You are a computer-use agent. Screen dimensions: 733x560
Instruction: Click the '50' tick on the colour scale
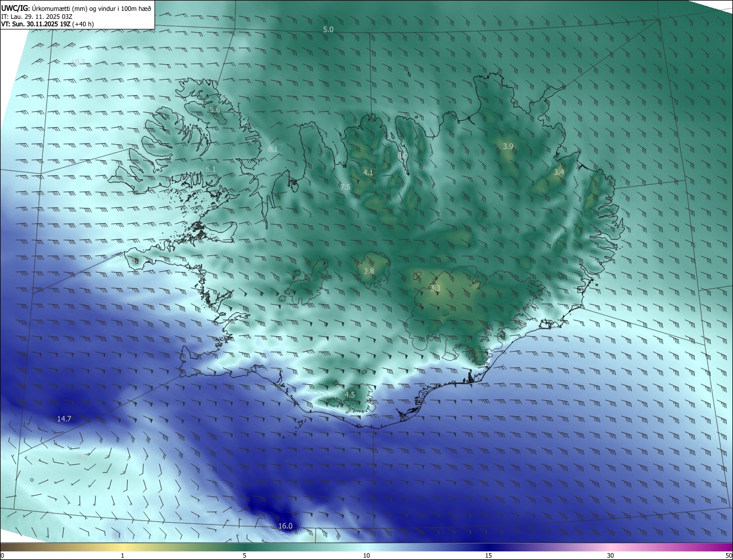click(x=728, y=555)
